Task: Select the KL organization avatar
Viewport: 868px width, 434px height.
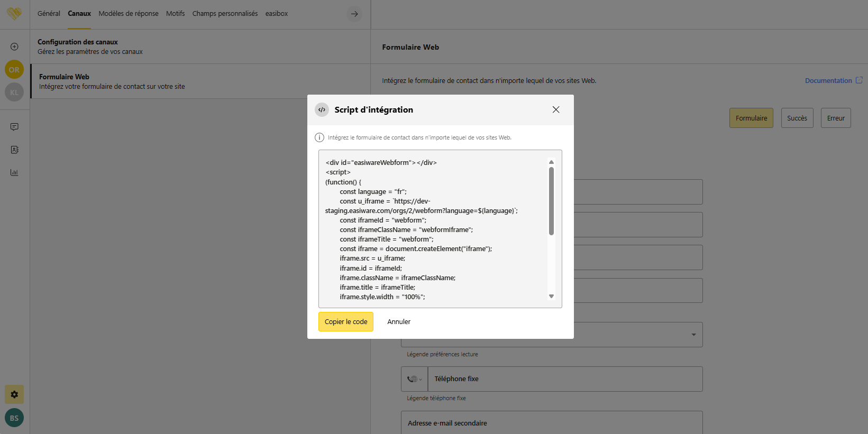Action: click(x=14, y=92)
